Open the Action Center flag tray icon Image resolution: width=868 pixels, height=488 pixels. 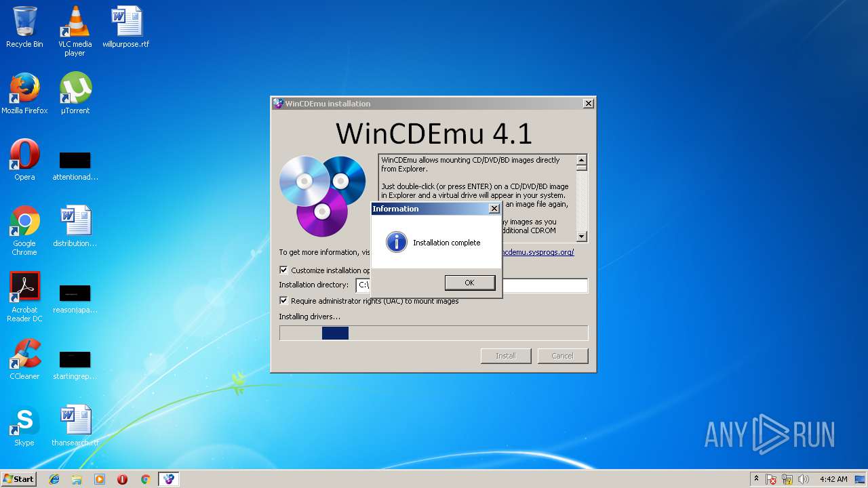point(772,479)
